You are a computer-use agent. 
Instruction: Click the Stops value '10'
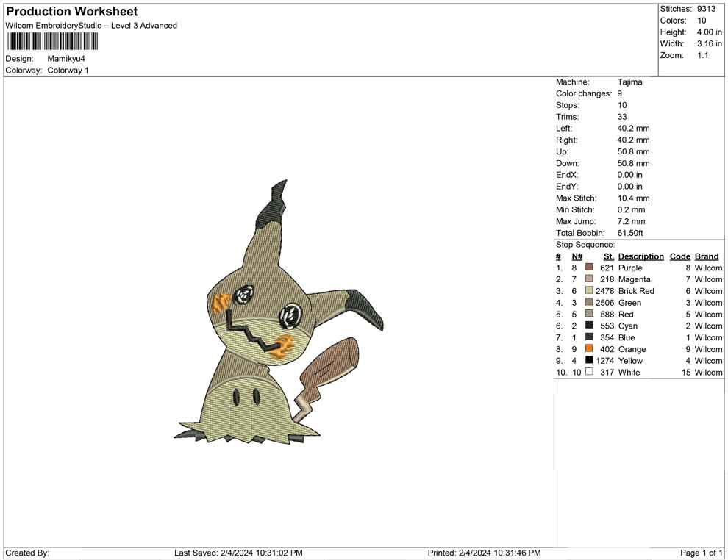(x=622, y=105)
